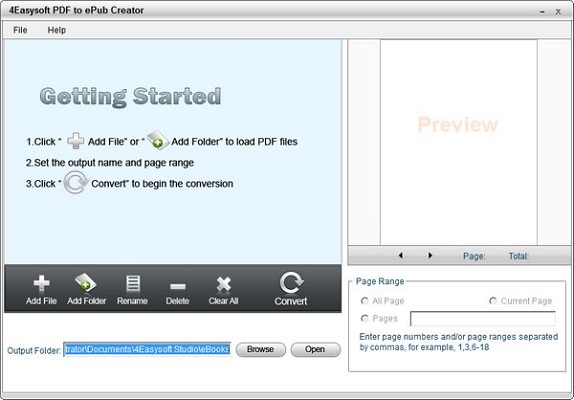This screenshot has width=574, height=400.
Task: Close the PDF to ePub Creator window
Action: pos(558,12)
